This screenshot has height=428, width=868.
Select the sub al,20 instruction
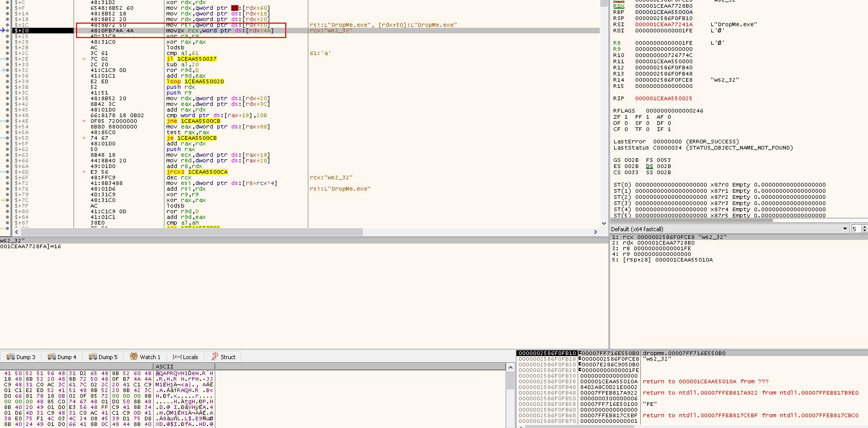click(182, 65)
